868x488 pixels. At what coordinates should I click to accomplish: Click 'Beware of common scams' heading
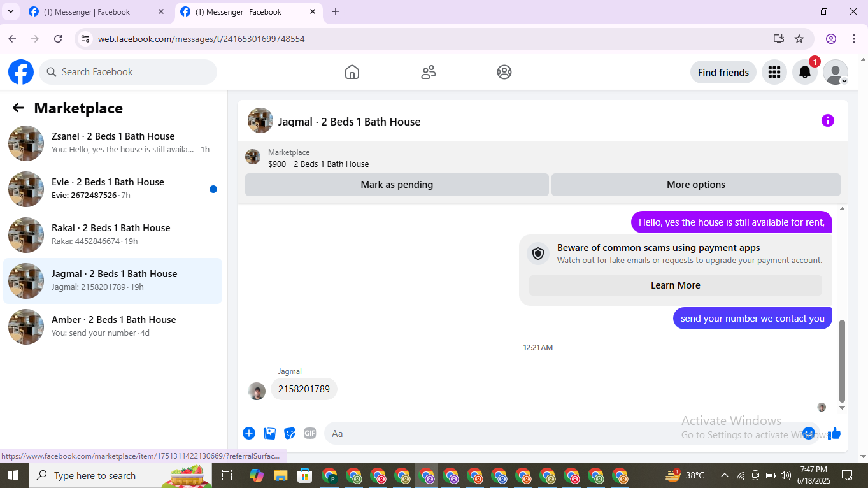(658, 248)
